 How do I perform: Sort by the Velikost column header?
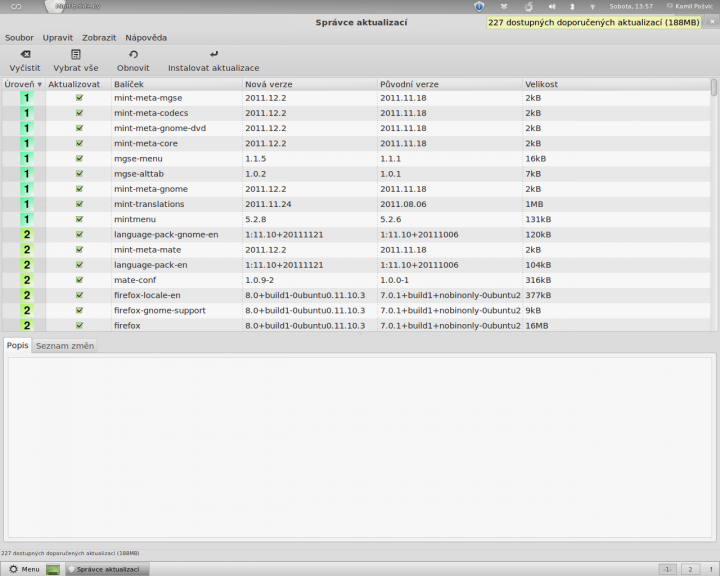click(616, 84)
